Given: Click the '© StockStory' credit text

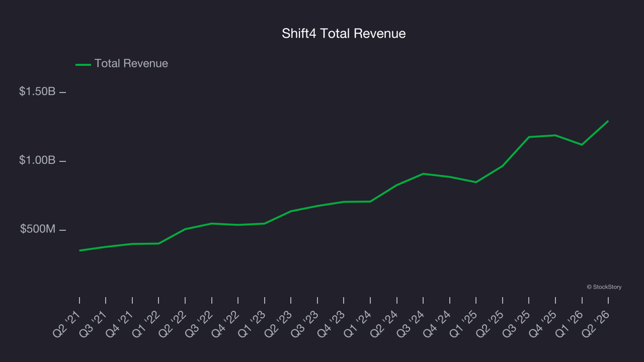Looking at the screenshot, I should [604, 287].
